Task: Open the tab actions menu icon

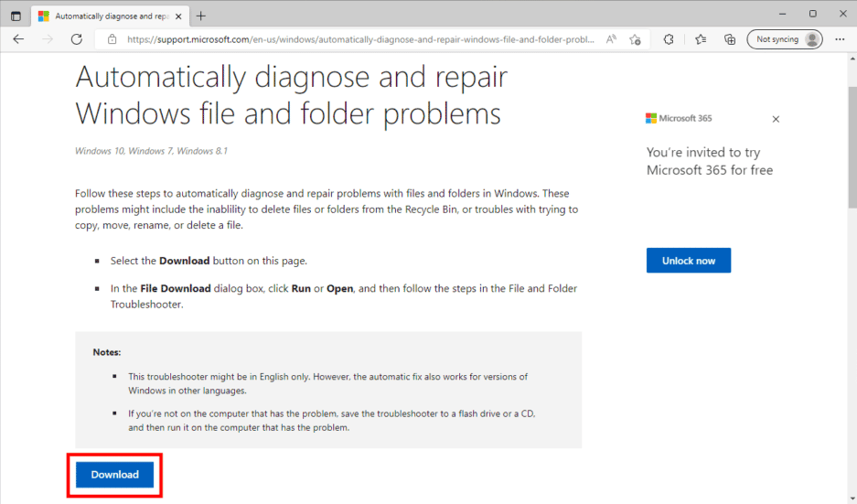Action: 16,16
